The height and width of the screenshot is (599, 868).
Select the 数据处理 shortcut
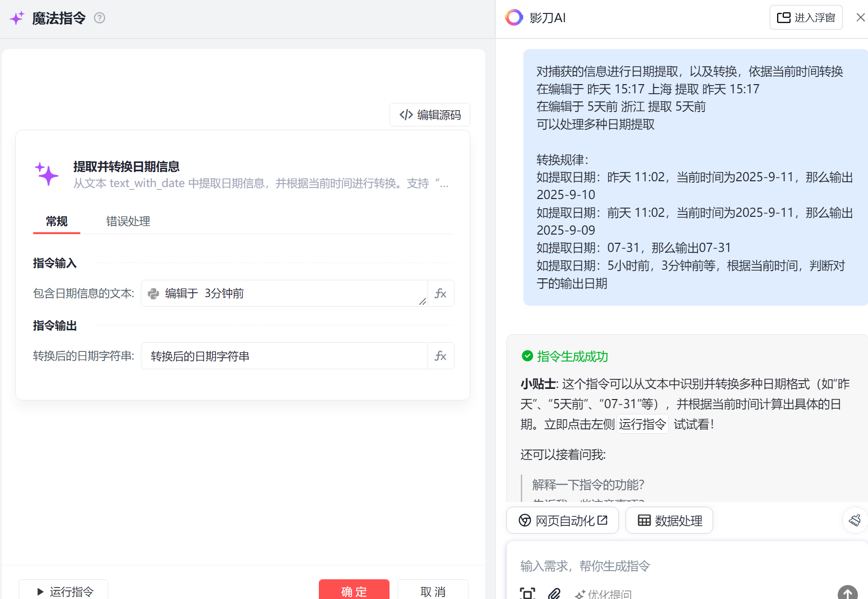669,520
